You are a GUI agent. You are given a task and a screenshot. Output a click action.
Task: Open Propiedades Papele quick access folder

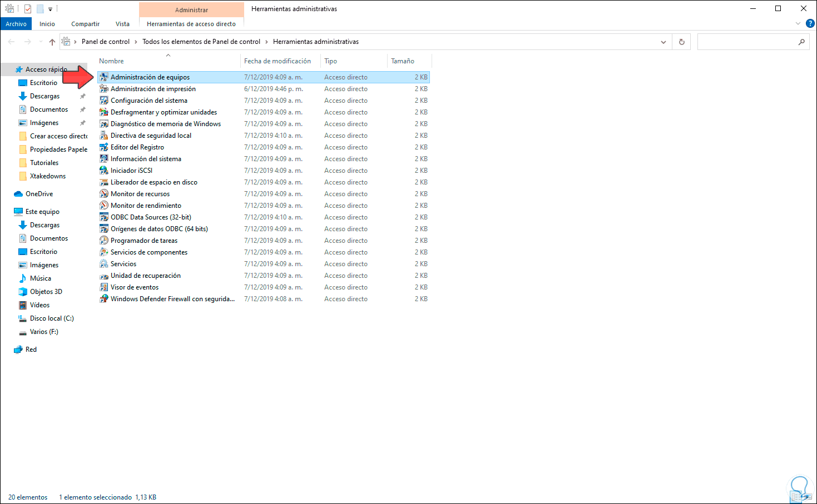click(x=58, y=149)
